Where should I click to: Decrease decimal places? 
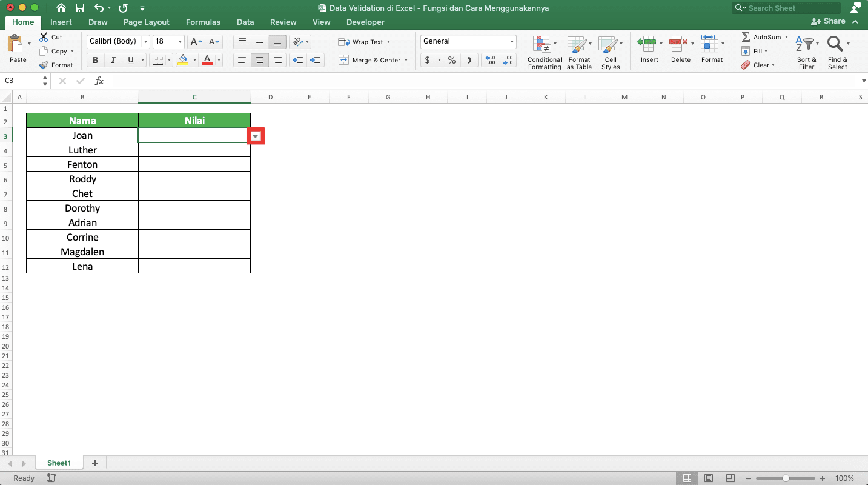[508, 60]
